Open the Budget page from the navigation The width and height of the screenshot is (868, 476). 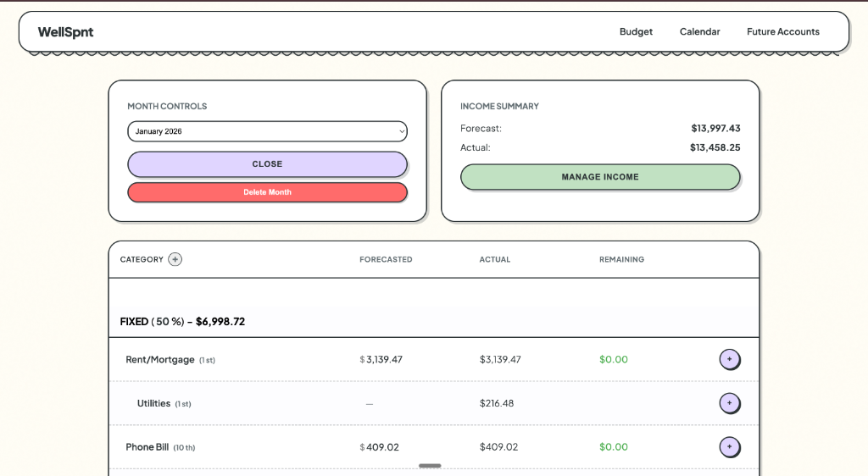636,32
